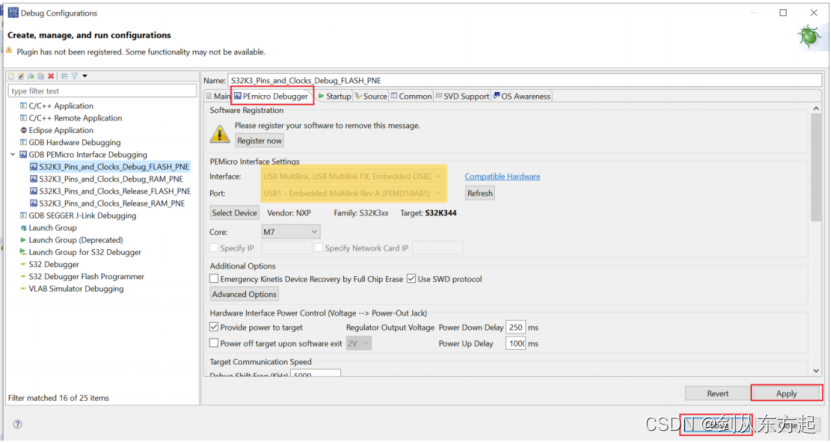Screen dimensions: 831x443
Task: Click the scrollbar down arrow in settings panel
Action: (x=816, y=371)
